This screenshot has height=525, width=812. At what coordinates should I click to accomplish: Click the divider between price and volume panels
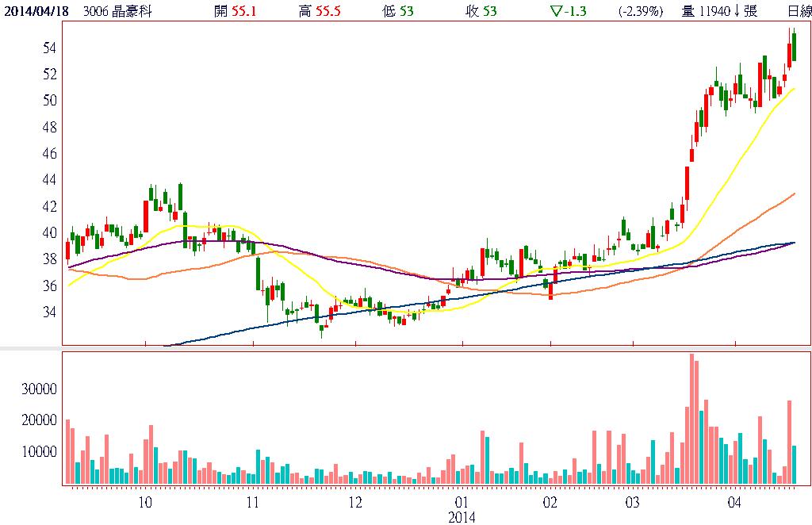click(406, 348)
